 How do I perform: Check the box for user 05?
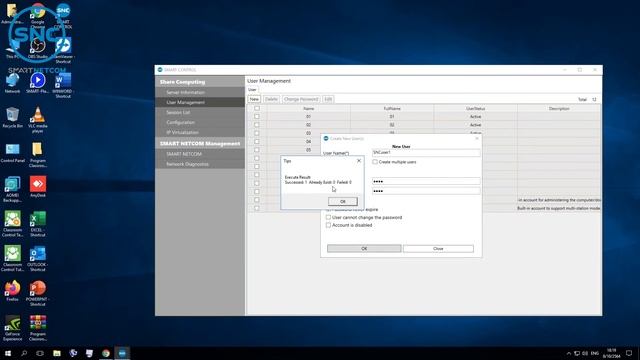[x=257, y=150]
